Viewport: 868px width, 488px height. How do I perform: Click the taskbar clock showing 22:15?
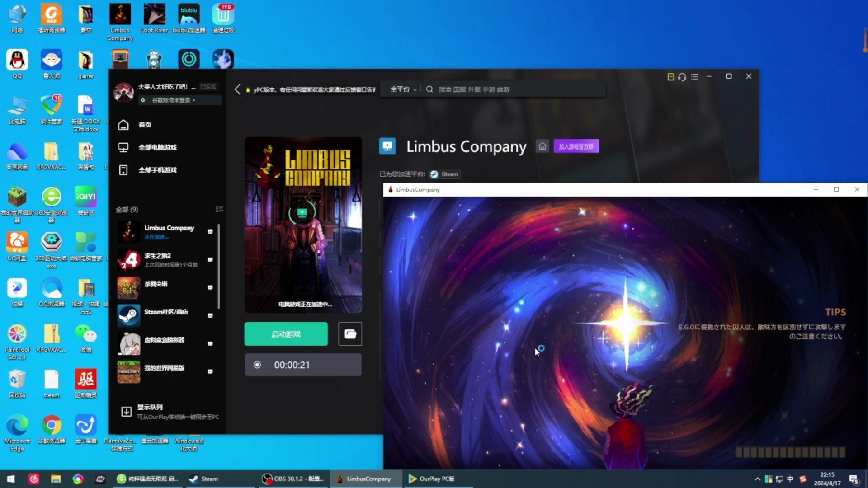pyautogui.click(x=827, y=479)
